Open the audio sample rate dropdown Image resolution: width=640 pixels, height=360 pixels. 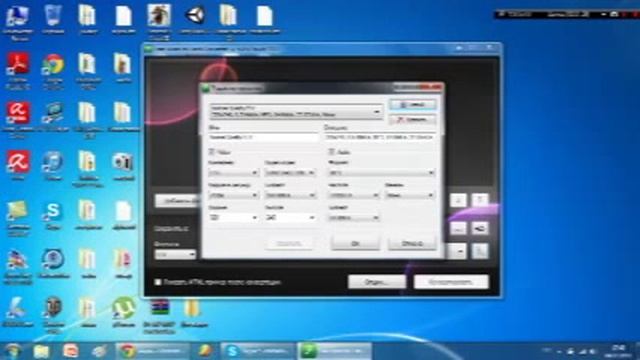(353, 196)
